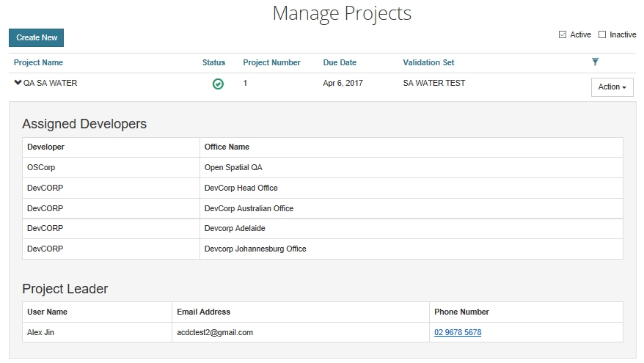Uncheck the Active checkbox
This screenshot has height=363, width=644.
coord(563,34)
